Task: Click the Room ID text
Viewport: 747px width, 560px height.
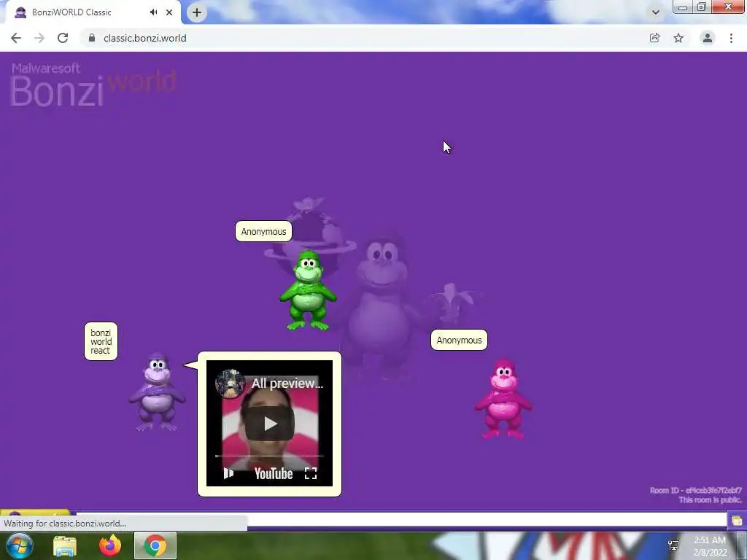Action: click(x=695, y=491)
